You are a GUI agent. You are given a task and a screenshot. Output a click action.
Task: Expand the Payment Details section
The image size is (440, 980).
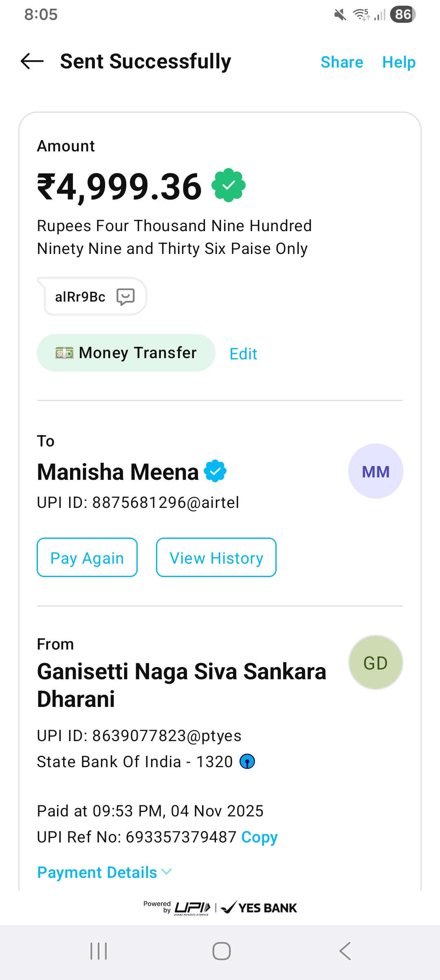pos(104,872)
